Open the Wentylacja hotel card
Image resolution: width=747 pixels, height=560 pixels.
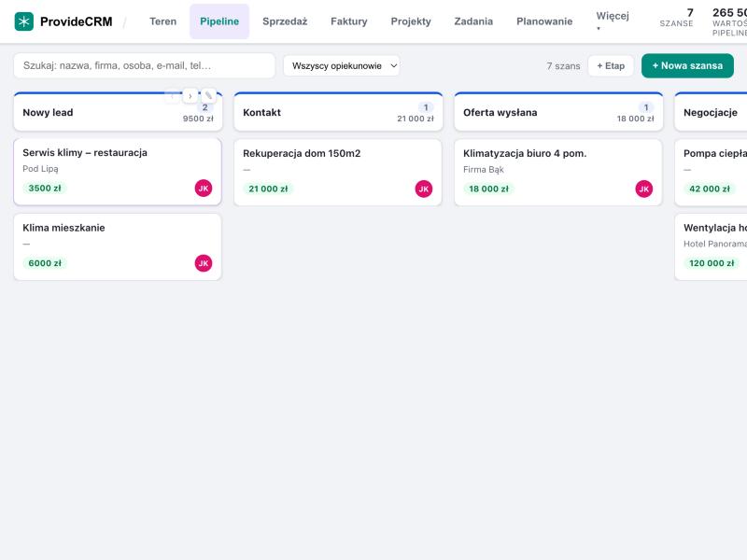(711, 246)
